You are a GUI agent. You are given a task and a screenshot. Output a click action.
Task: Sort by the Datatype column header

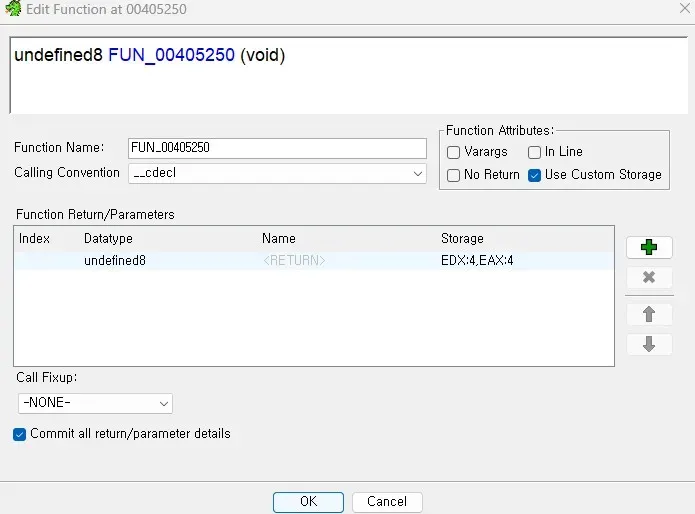point(108,239)
